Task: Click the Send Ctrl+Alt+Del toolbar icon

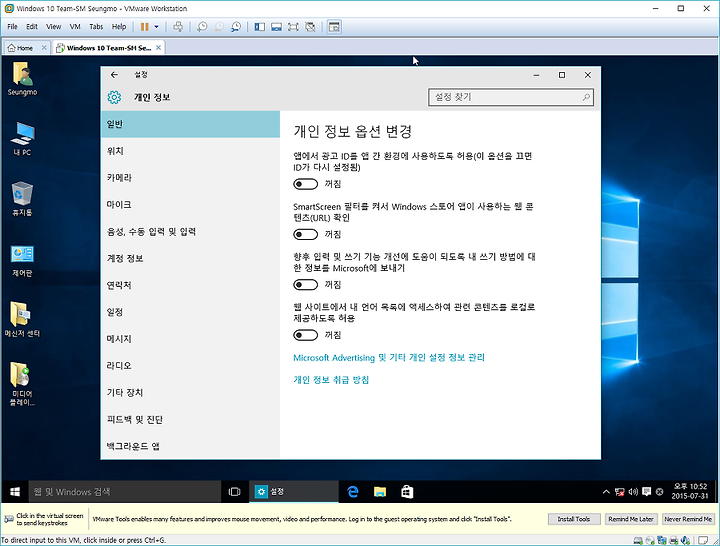Action: [x=178, y=27]
